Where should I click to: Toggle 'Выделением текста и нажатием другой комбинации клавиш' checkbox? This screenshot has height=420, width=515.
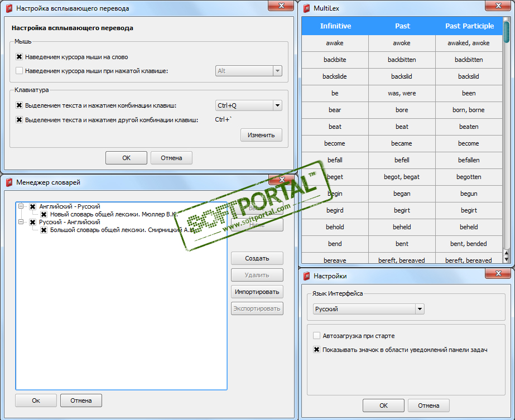pyautogui.click(x=20, y=120)
